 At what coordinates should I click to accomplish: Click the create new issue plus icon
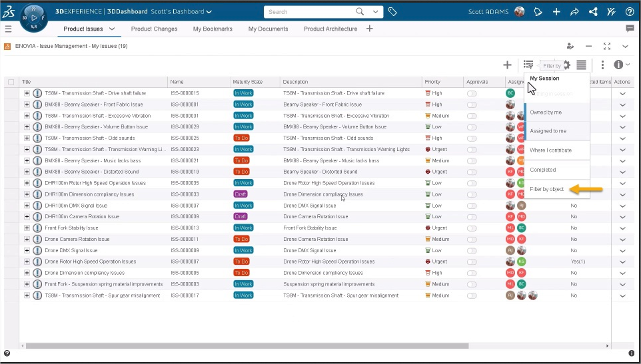click(507, 65)
